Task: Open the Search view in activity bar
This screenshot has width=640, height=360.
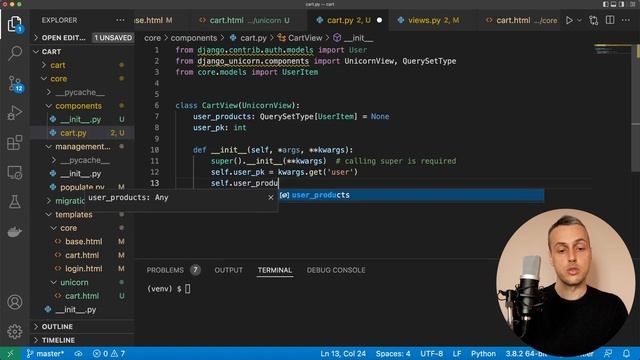Action: pos(15,53)
